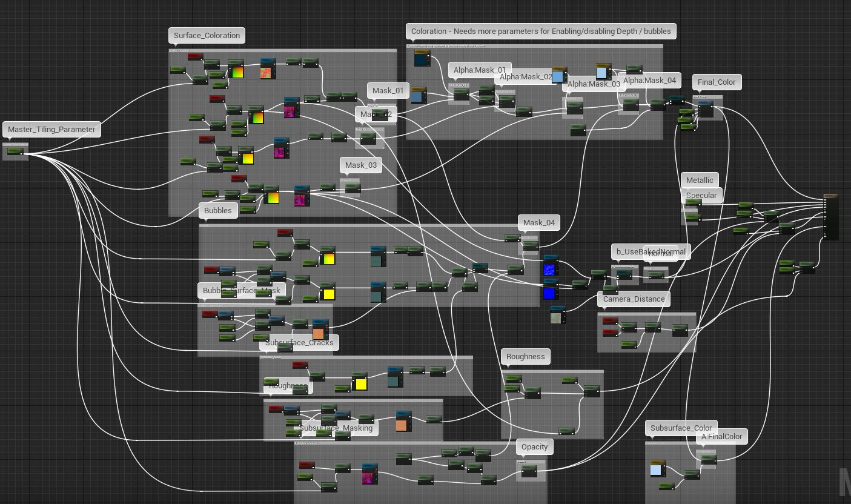
Task: Click the Bubbles comment label
Action: click(x=218, y=210)
